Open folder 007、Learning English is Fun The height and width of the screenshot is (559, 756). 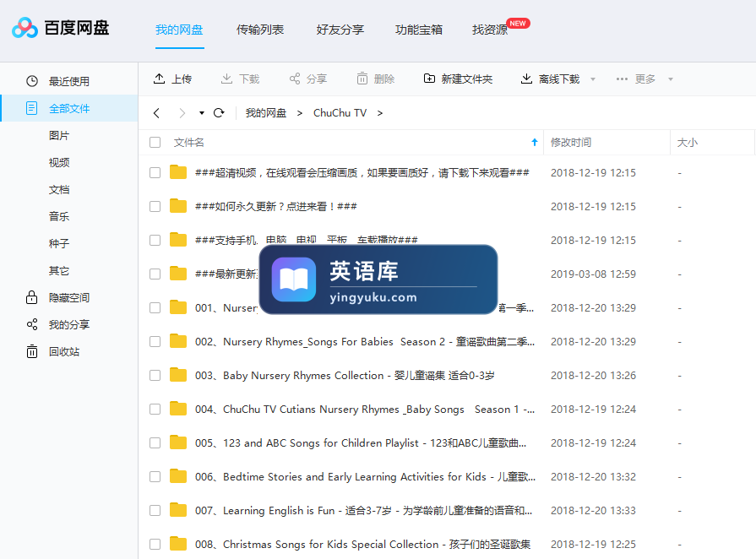[363, 510]
